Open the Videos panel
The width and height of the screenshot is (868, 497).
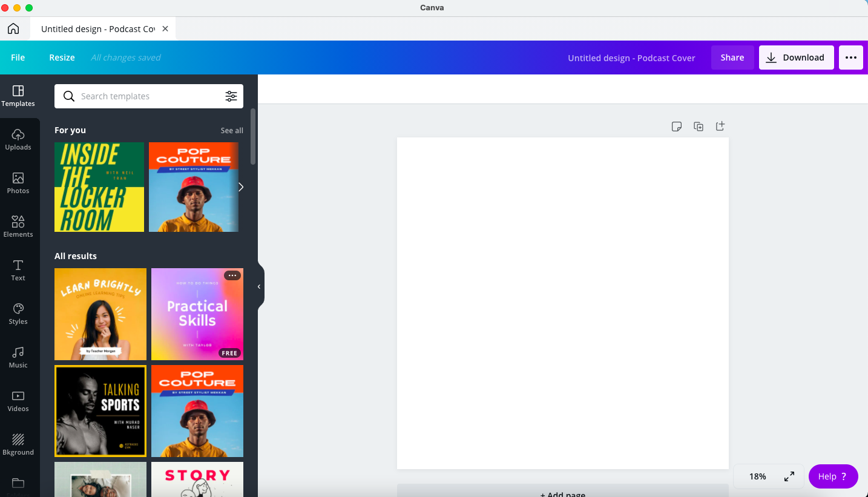coord(18,401)
